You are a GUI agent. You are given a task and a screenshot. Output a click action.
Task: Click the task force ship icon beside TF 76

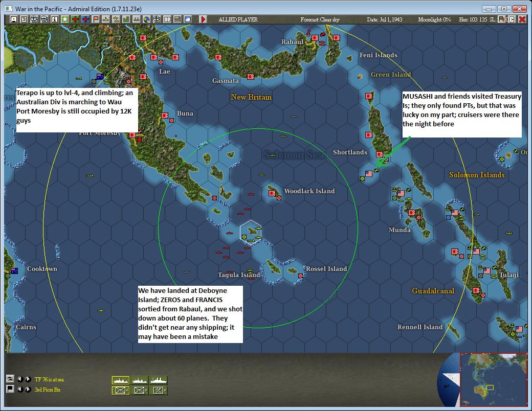(x=10, y=379)
